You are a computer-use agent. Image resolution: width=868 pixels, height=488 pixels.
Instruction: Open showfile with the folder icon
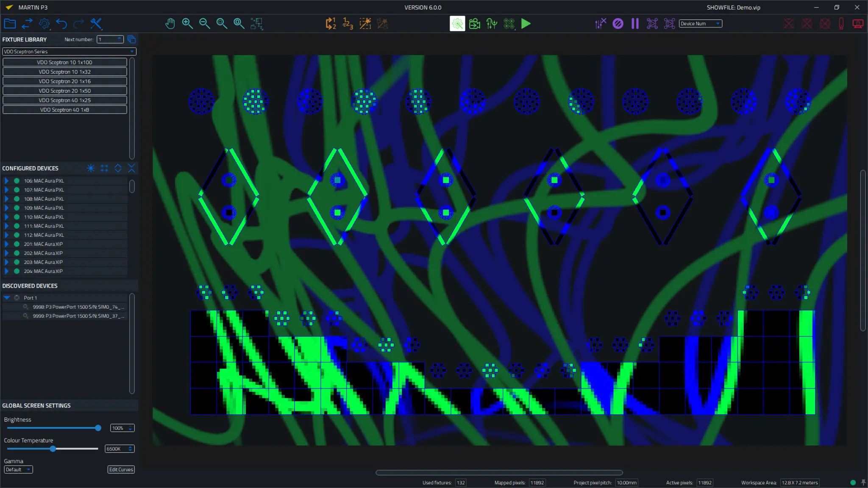(x=10, y=24)
